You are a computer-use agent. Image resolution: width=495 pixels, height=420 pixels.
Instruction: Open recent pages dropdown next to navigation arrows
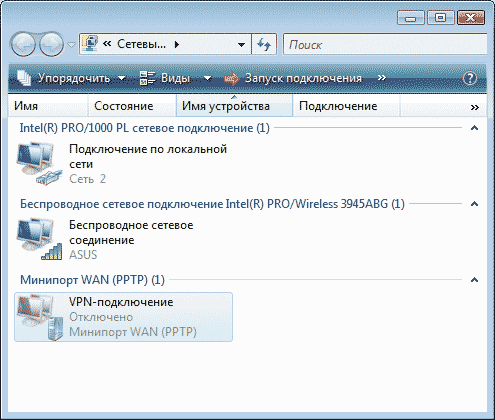point(71,44)
